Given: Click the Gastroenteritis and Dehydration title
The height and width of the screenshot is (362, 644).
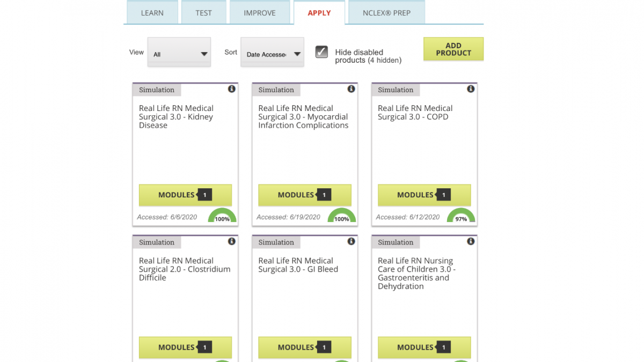Looking at the screenshot, I should coord(416,274).
